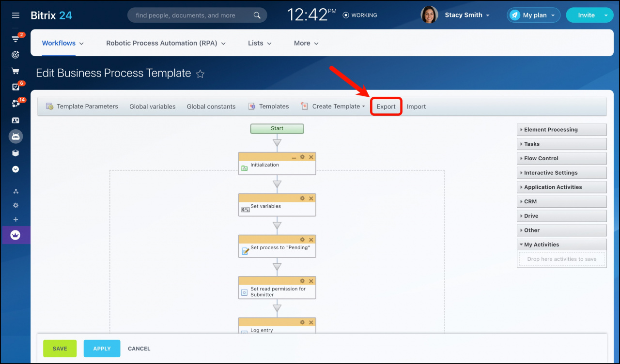
Task: Open settings gear on Set variables block
Action: [302, 198]
